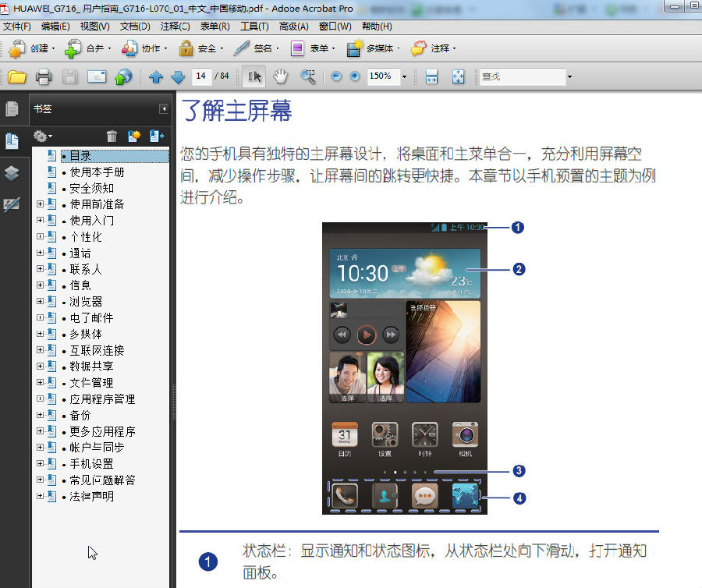This screenshot has height=588, width=702.
Task: Open the 高级(A) menu
Action: [294, 27]
